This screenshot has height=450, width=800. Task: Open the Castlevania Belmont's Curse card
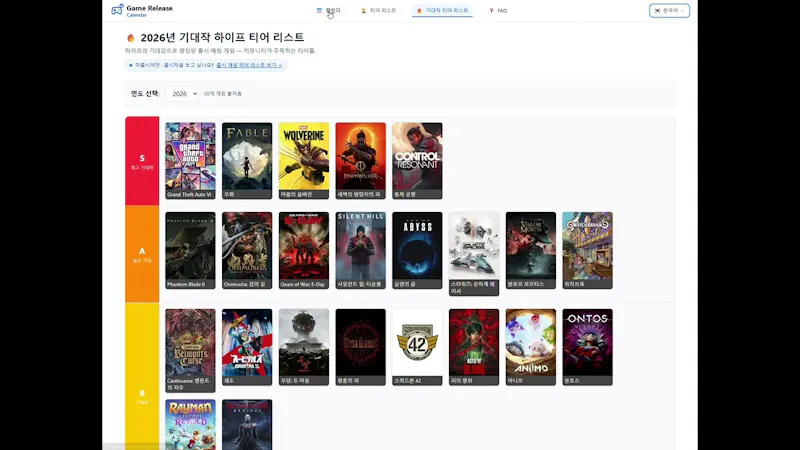[x=190, y=351]
